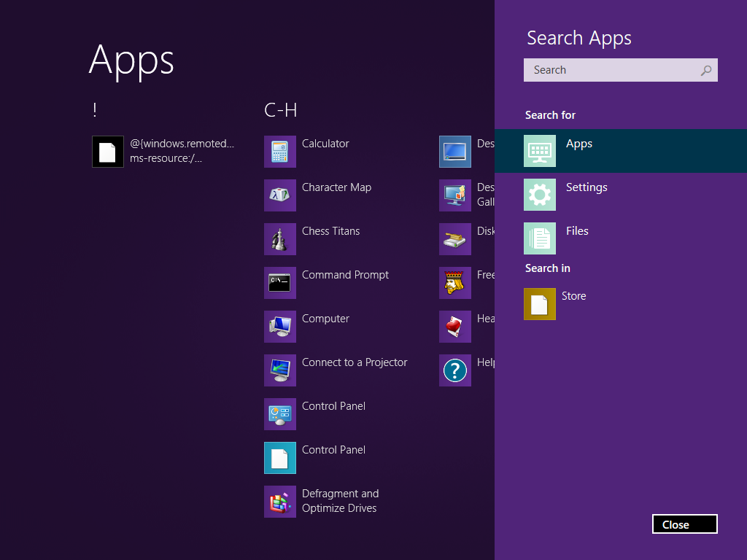Search in the Store
The width and height of the screenshot is (747, 560).
(x=621, y=304)
